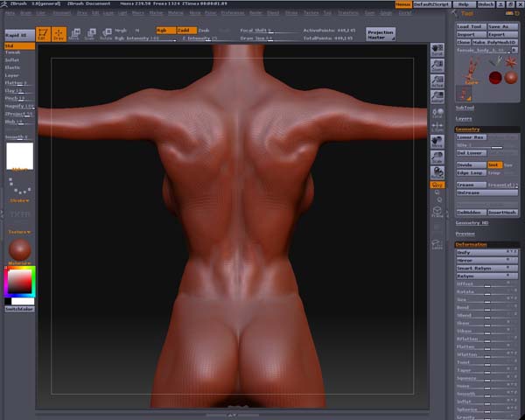The width and height of the screenshot is (525, 420).
Task: Select the Scale transform icon in top shelf
Action: click(90, 34)
